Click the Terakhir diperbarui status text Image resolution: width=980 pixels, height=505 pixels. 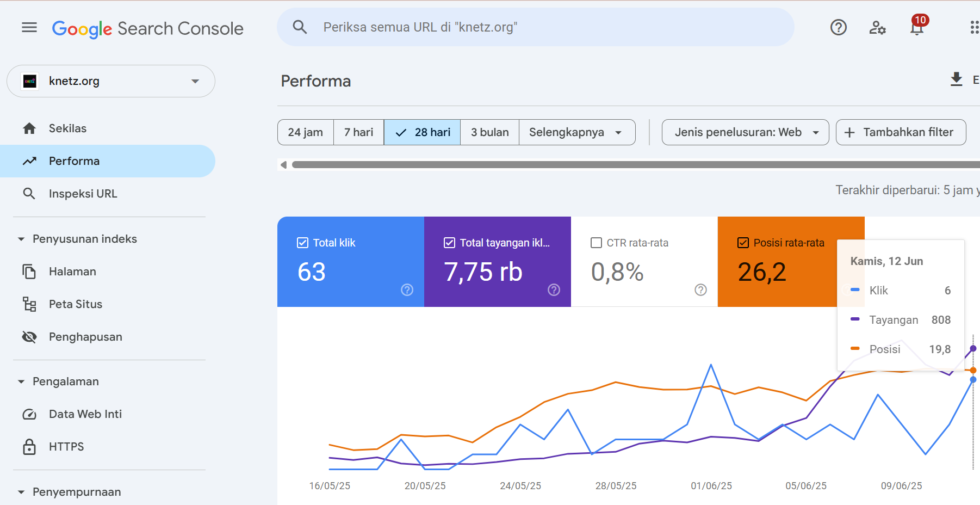908,190
